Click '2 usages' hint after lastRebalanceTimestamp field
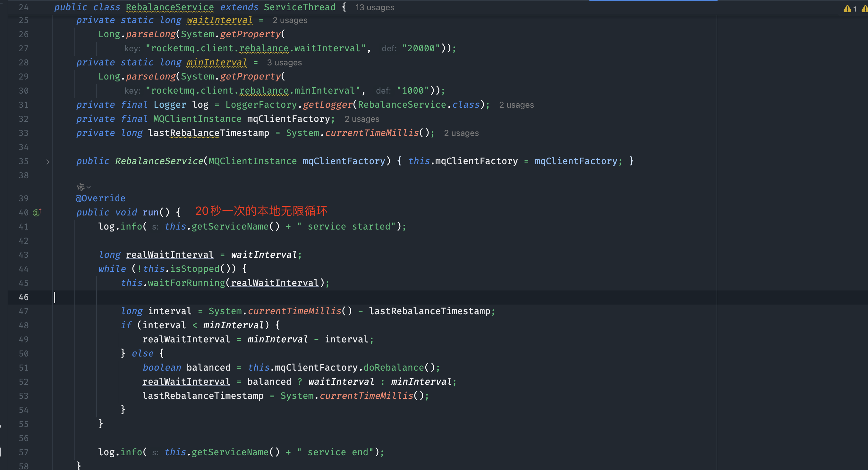 click(x=461, y=133)
